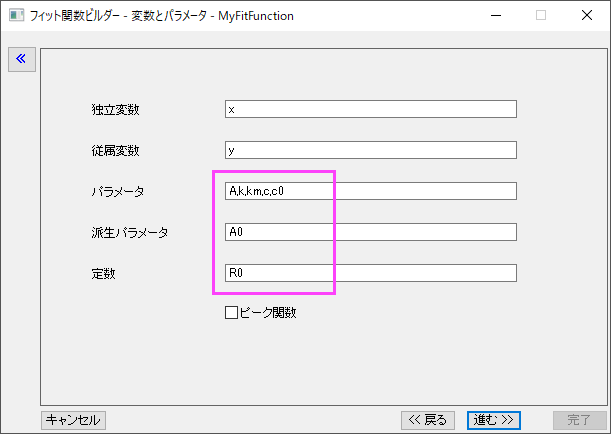Click the パラメータ label

pyautogui.click(x=118, y=191)
